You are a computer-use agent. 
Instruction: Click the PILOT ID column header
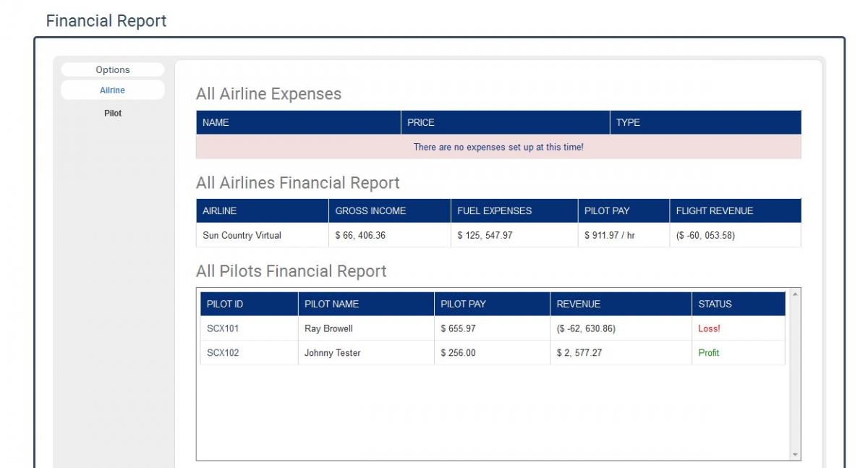(249, 304)
